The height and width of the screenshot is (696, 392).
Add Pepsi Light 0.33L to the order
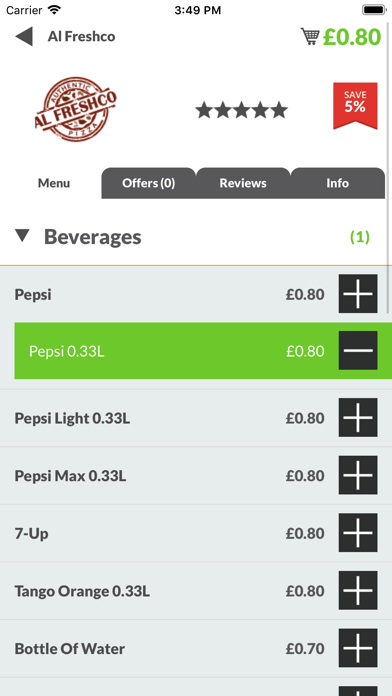coord(358,418)
